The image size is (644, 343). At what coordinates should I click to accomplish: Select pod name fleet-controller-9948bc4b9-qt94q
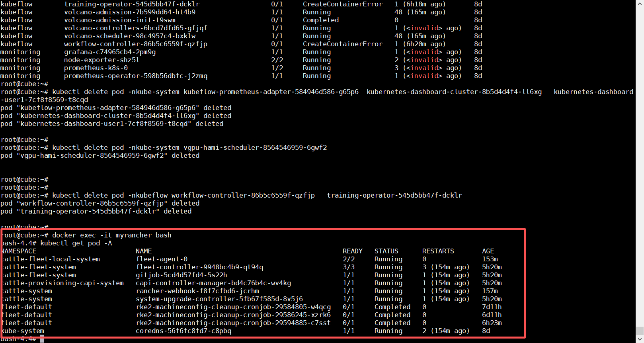[x=199, y=267]
